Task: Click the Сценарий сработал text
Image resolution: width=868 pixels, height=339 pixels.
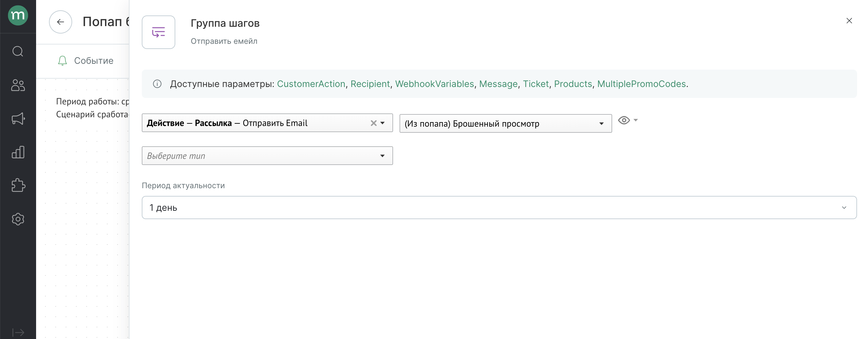Action: tap(93, 115)
